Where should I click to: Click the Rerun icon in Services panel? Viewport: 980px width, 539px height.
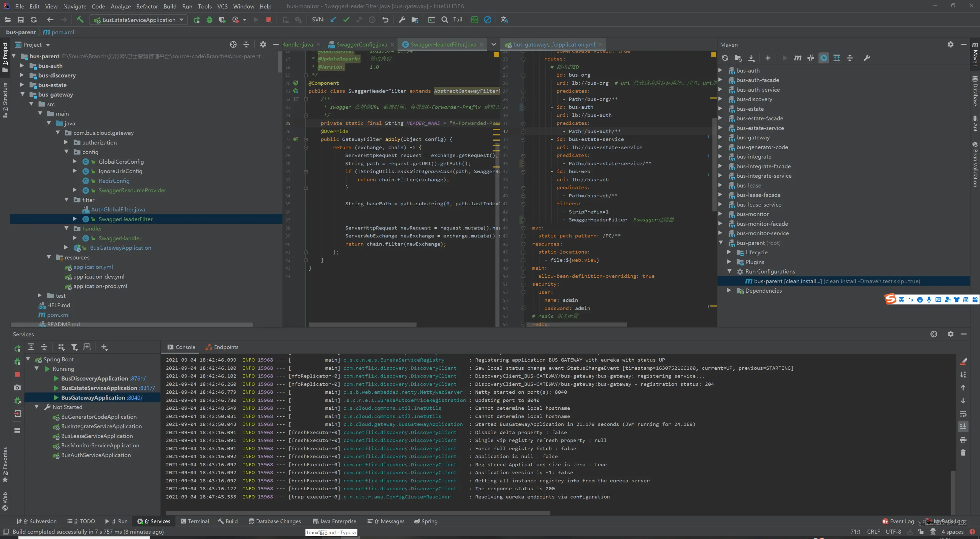tap(17, 348)
